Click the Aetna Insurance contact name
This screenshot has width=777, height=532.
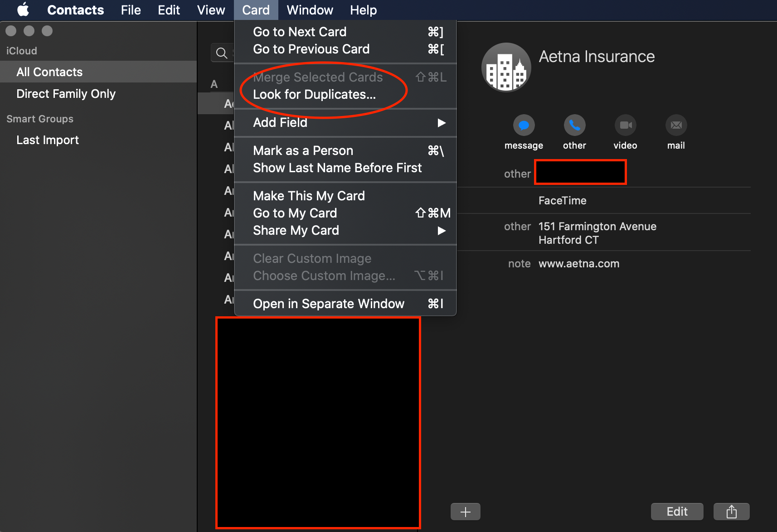click(x=597, y=57)
